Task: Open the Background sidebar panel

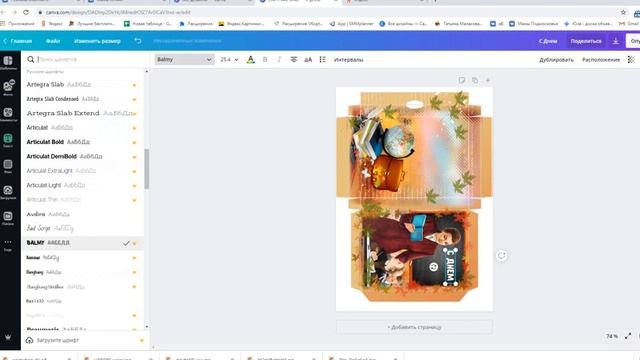Action: click(8, 166)
